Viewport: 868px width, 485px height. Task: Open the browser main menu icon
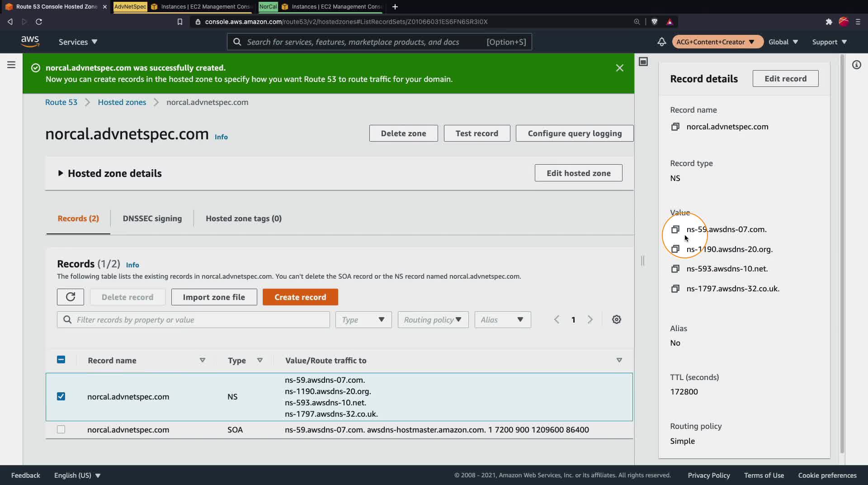pos(858,22)
